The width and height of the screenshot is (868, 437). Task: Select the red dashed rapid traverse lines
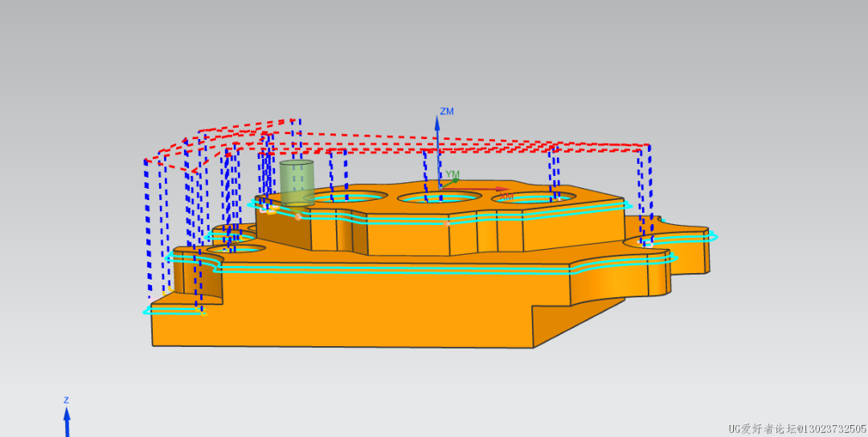click(450, 145)
